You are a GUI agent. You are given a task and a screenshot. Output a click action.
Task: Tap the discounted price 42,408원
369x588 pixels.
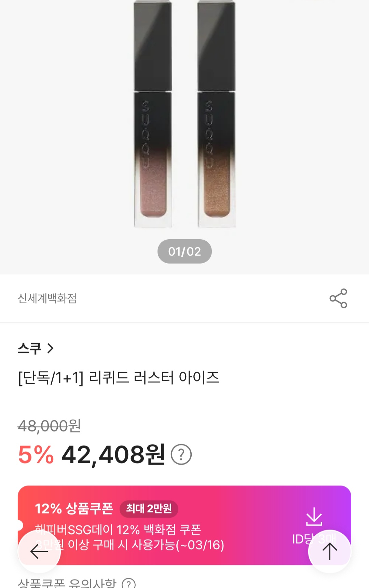tap(113, 455)
